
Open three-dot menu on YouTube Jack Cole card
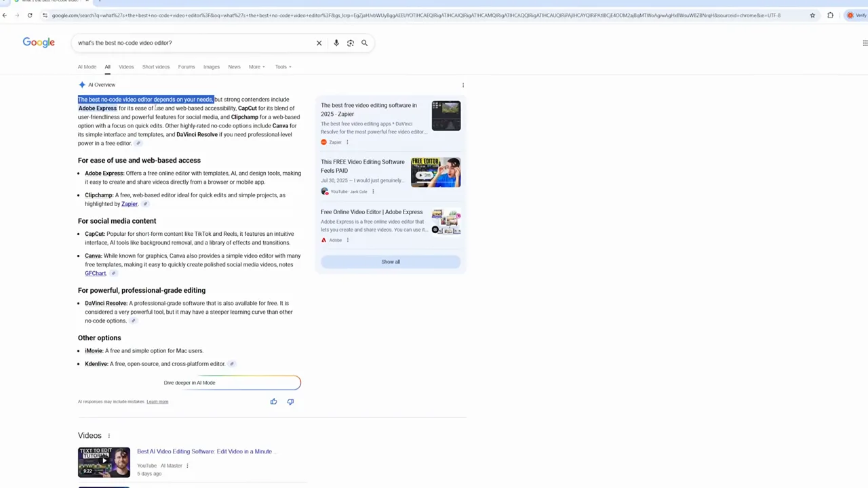pyautogui.click(x=372, y=192)
